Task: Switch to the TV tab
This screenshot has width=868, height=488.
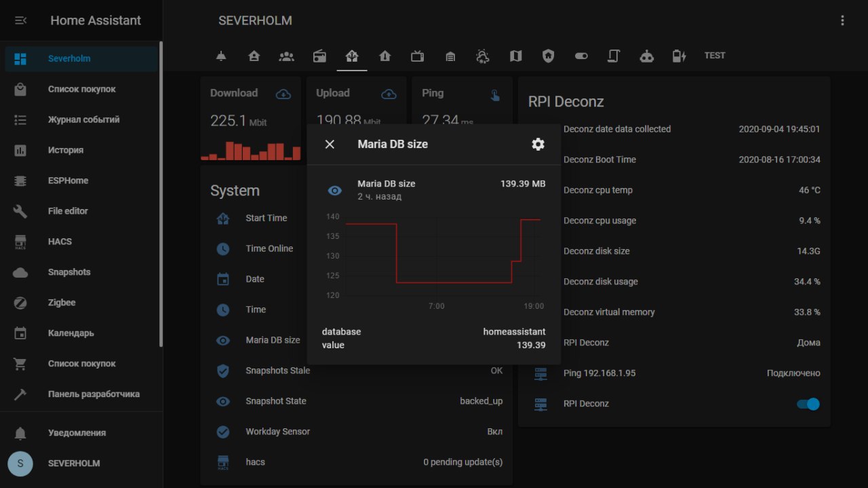Action: (418, 56)
